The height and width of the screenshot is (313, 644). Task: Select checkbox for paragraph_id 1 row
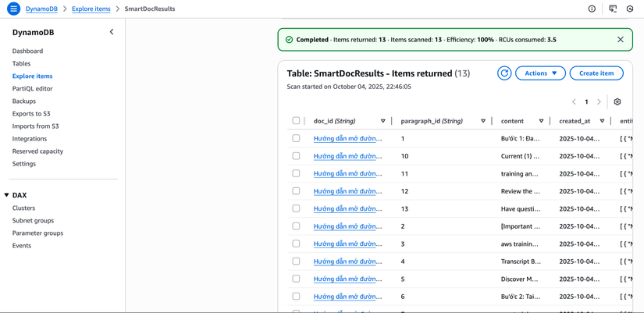click(296, 138)
